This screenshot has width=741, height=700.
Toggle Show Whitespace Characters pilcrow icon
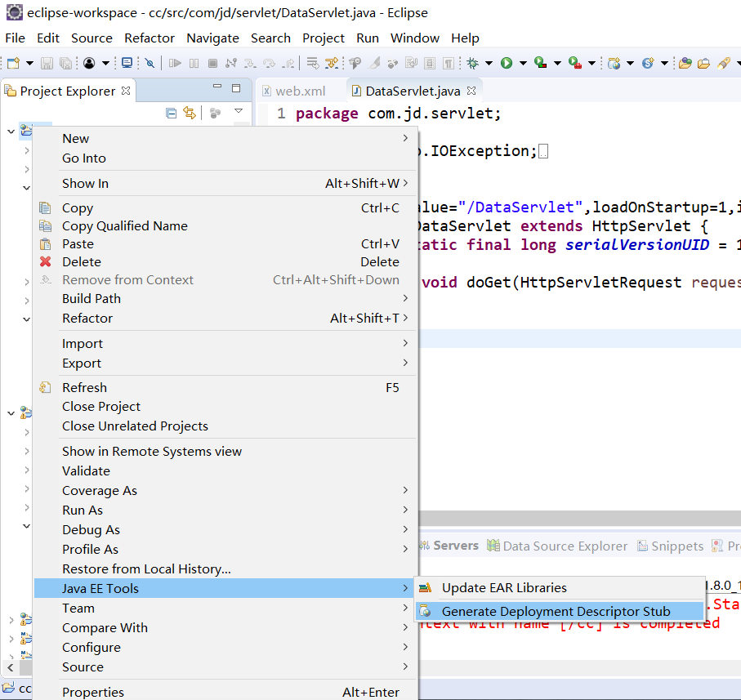tap(449, 63)
